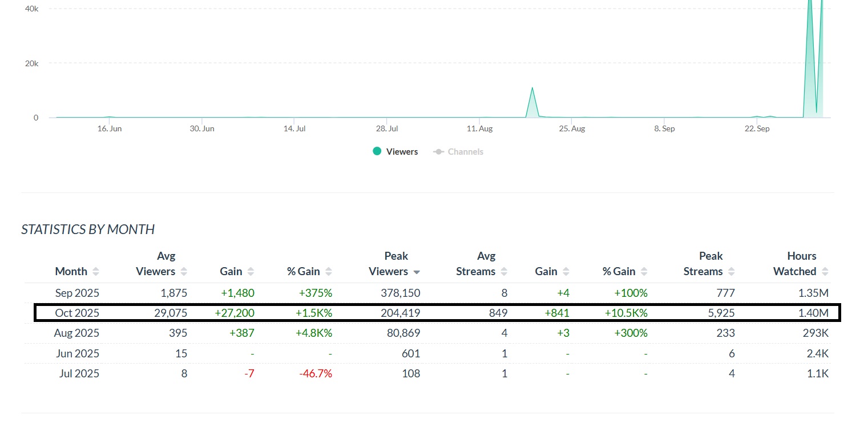Image resolution: width=868 pixels, height=431 pixels.
Task: Click the Jun 2025 row label
Action: (77, 353)
